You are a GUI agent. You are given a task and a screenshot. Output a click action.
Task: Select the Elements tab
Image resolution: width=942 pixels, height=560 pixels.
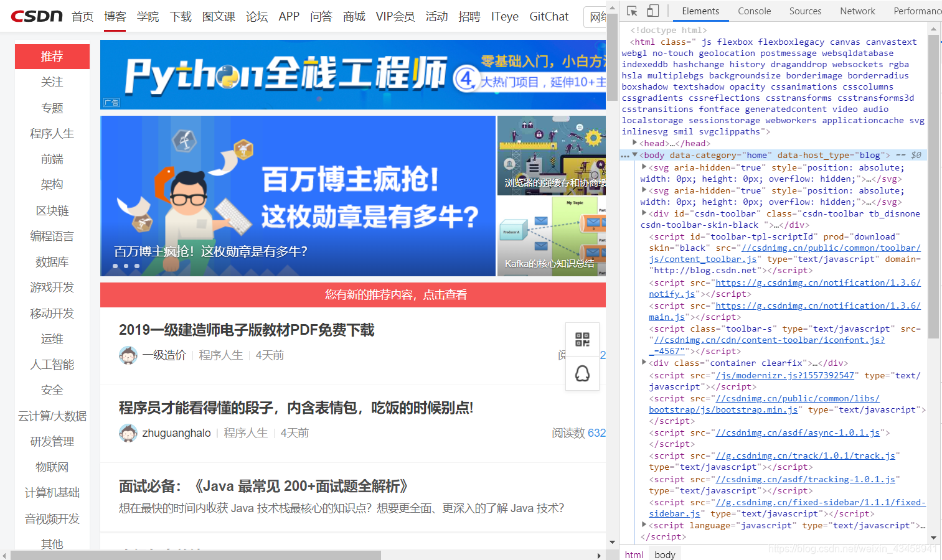pos(700,11)
